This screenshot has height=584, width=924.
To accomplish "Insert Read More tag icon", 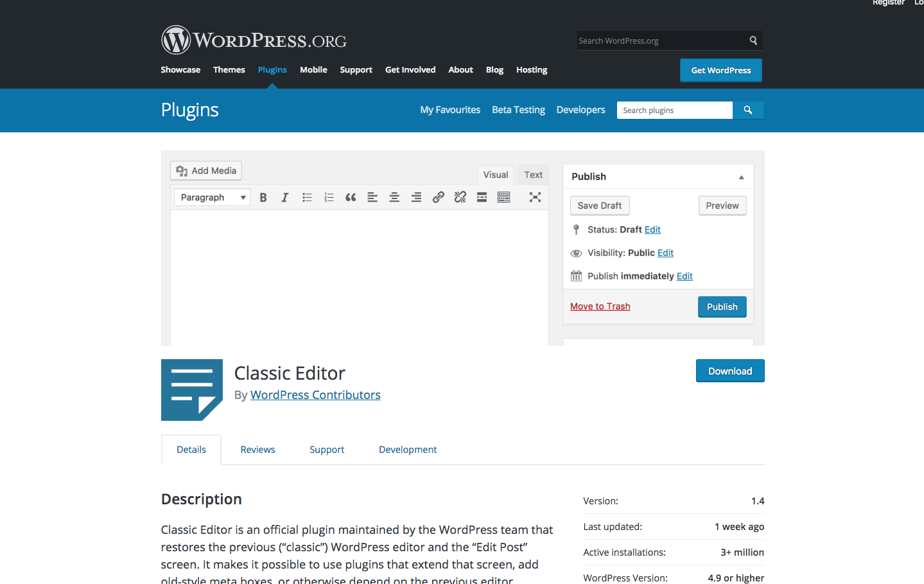I will pos(482,197).
